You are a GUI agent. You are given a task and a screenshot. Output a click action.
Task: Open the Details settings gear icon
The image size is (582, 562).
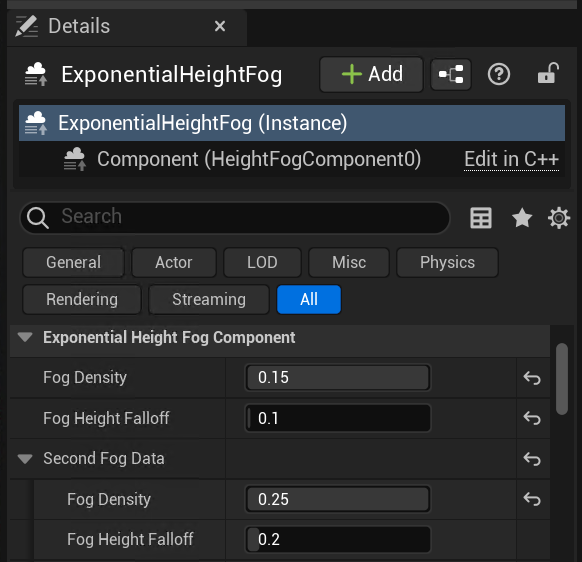coord(559,218)
